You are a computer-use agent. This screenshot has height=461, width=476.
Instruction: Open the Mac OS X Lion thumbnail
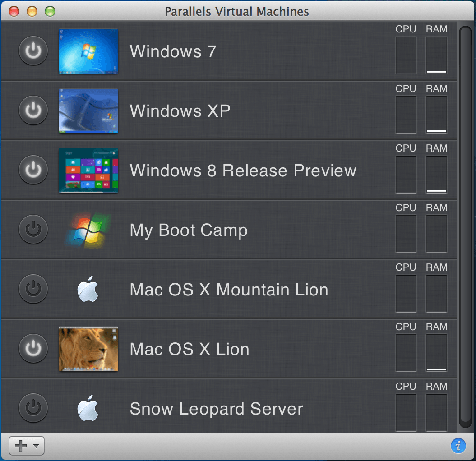(x=88, y=349)
